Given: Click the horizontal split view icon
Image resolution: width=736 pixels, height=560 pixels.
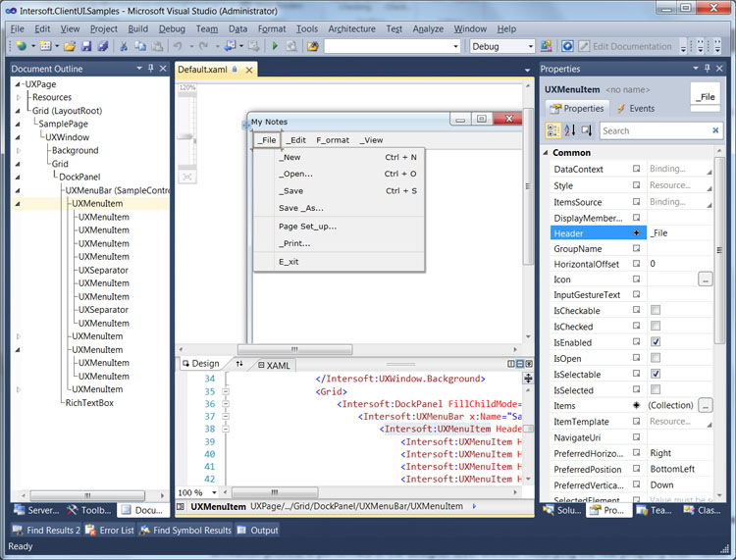Looking at the screenshot, I should 519,364.
